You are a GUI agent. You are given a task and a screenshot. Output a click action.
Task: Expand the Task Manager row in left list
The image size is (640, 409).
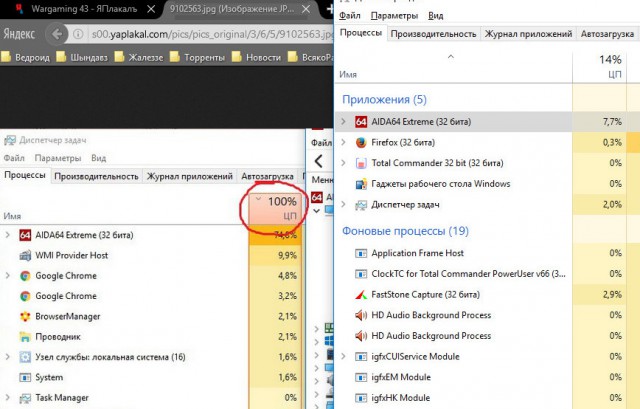(7, 398)
